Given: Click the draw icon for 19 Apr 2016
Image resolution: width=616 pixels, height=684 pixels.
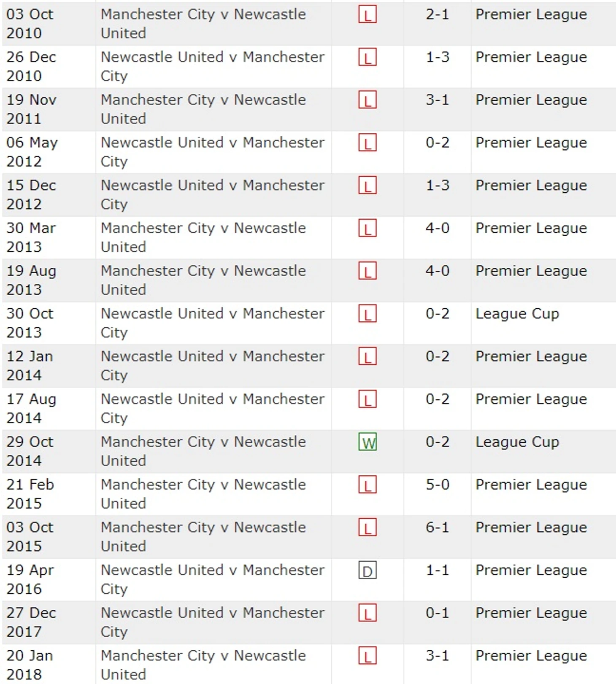Looking at the screenshot, I should 367,571.
